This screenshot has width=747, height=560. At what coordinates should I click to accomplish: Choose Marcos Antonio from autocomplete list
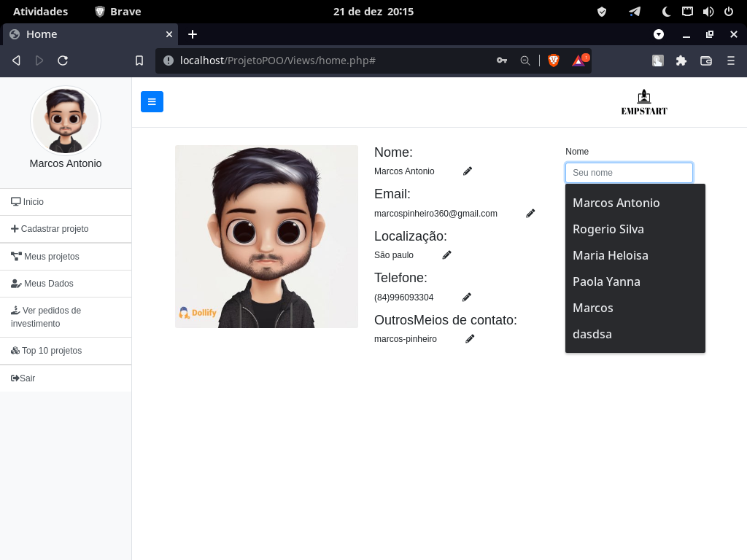click(x=635, y=203)
